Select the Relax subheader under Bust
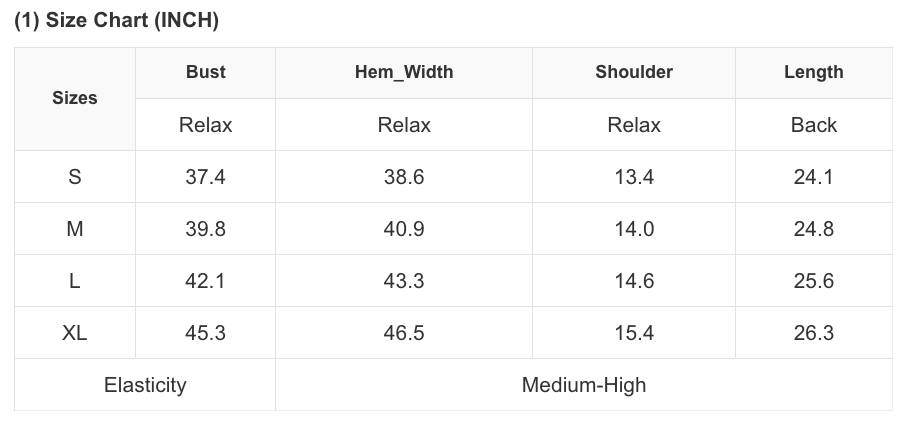Viewport: 918px width, 432px height. coord(205,125)
